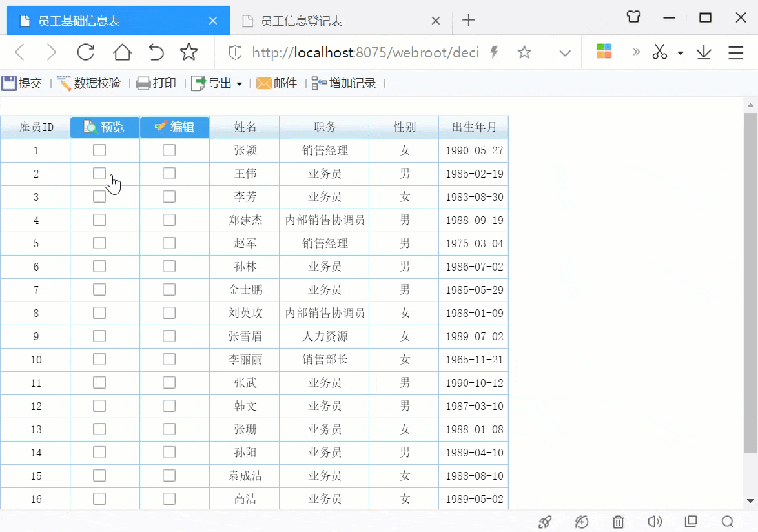This screenshot has height=532, width=758.
Task: Open the browser hamburger menu
Action: point(736,52)
